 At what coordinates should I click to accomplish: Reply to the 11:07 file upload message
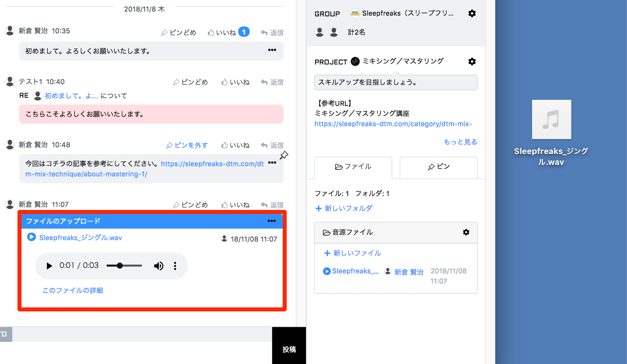point(272,205)
